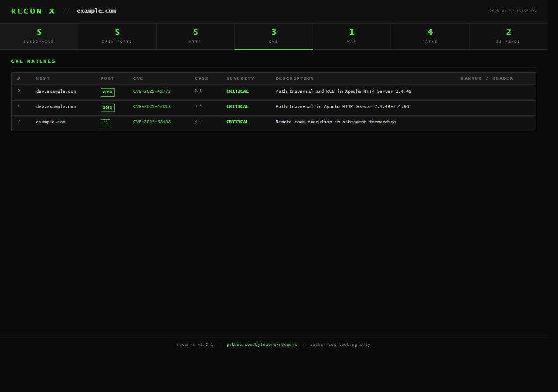Click the Apache 2.4.49-2.4.50 path traversal description
This screenshot has height=392, width=558.
(342, 107)
